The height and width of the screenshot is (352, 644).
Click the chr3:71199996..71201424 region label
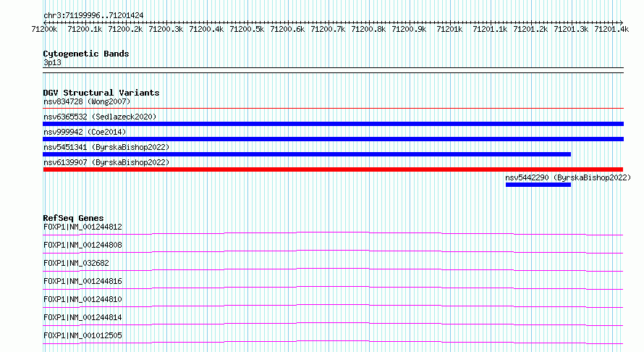coord(93,16)
